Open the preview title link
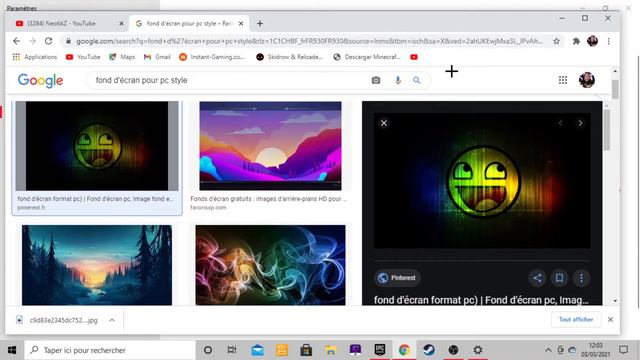This screenshot has width=640, height=360. (481, 300)
